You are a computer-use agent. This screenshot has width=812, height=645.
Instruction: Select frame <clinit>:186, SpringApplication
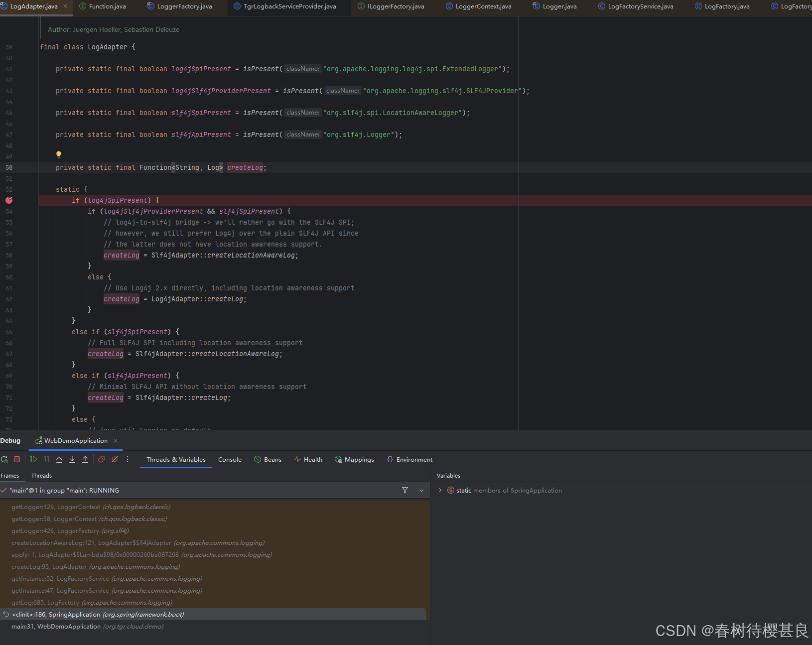(213, 614)
